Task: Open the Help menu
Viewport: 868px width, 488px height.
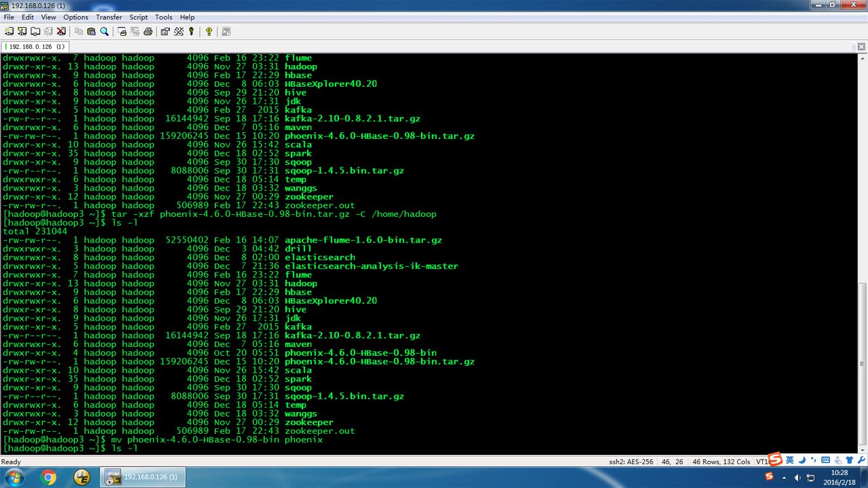Action: (188, 17)
